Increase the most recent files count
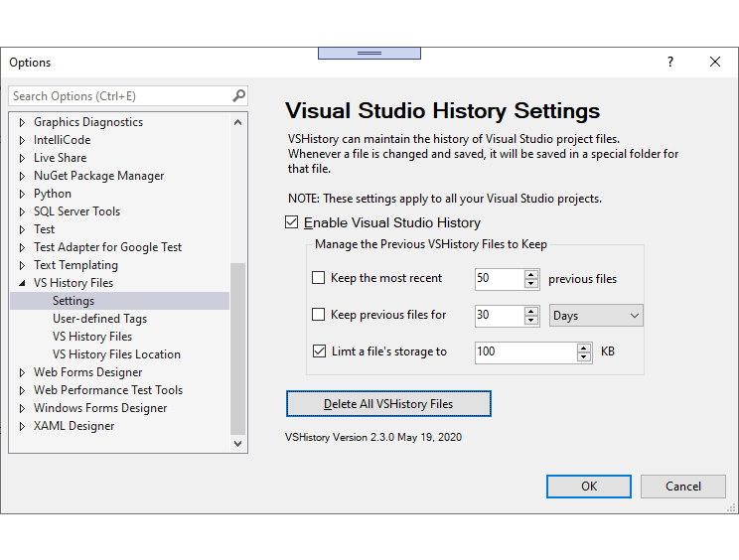This screenshot has height=560, width=739. [531, 274]
